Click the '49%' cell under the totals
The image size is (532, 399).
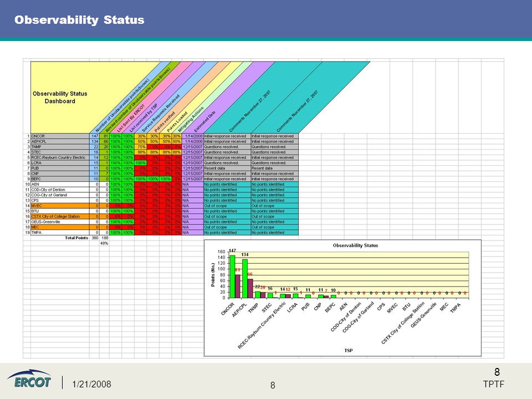tap(105, 243)
